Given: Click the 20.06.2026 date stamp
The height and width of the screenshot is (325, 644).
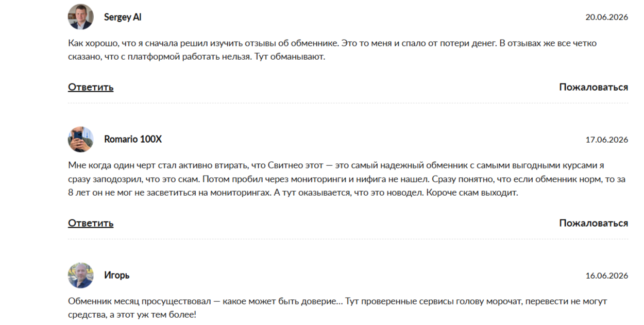Looking at the screenshot, I should point(607,17).
